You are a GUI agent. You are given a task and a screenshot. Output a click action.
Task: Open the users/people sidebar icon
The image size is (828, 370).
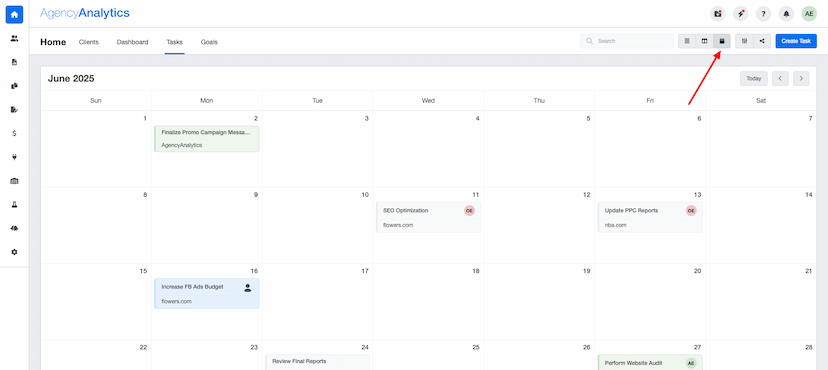(x=14, y=39)
